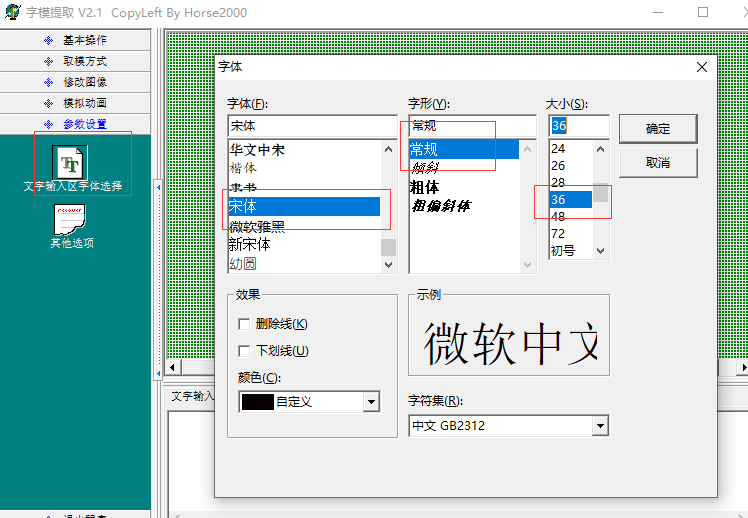The height and width of the screenshot is (518, 748).
Task: Open the 其他选项 notepad icon
Action: [x=70, y=220]
